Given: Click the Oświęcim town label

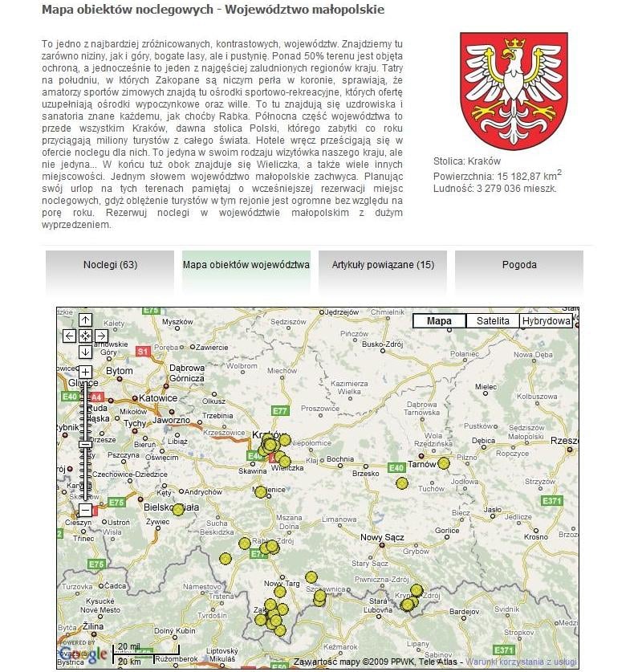Looking at the screenshot, I should coord(161,458).
